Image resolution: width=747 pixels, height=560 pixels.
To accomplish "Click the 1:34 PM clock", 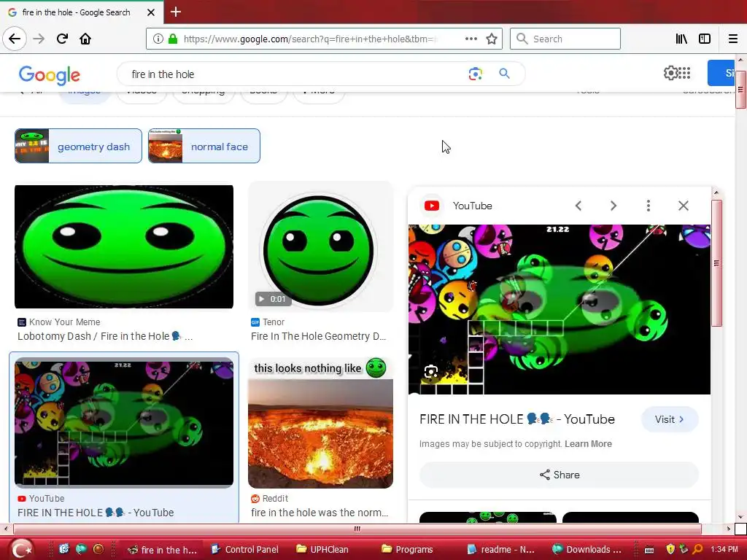I will coord(724,550).
